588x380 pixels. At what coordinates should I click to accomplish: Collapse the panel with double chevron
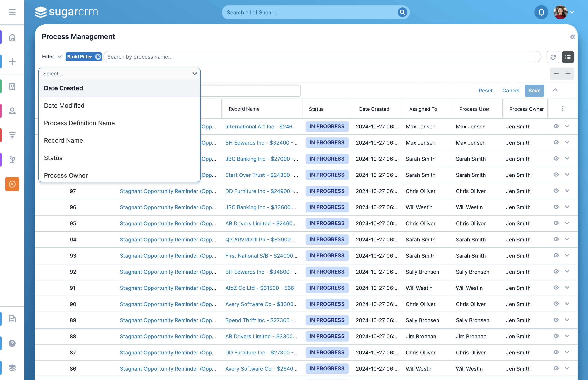[x=573, y=37]
